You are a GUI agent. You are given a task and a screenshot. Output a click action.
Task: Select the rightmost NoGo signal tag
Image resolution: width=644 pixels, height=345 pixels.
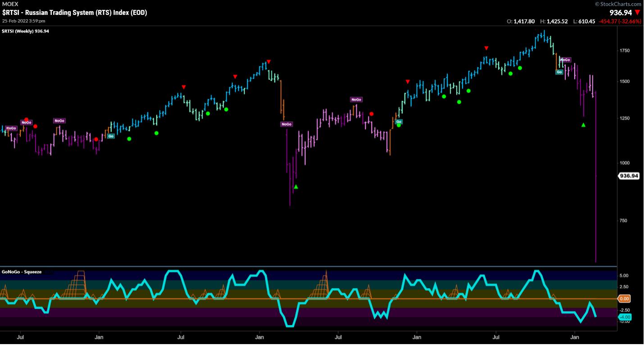tap(565, 59)
